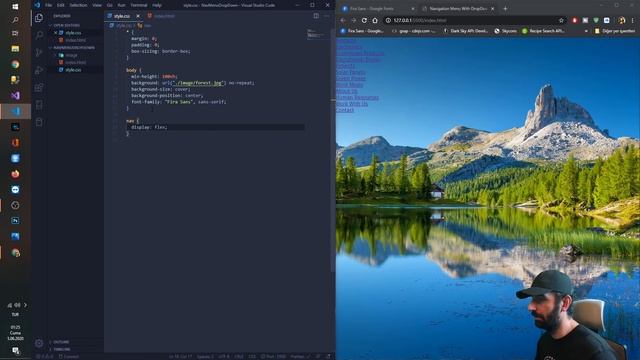Open the Selection menu in VS Code
Screen dimensions: 640x360
pyautogui.click(x=78, y=5)
